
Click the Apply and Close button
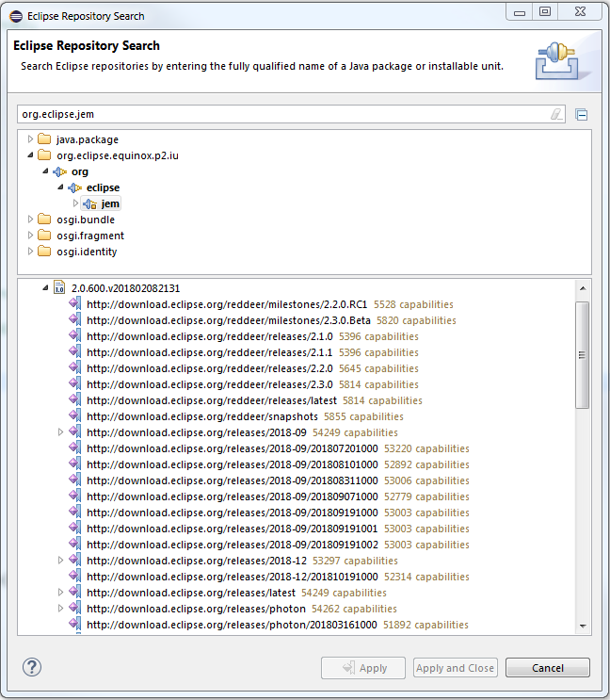456,668
